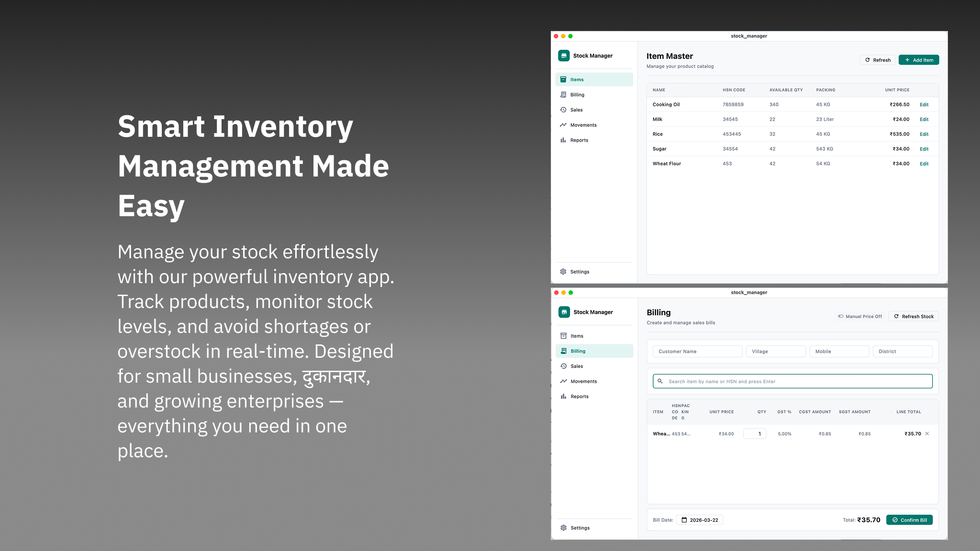Click the Stock Manager logo icon
Screen dimensions: 980x551
pos(564,55)
